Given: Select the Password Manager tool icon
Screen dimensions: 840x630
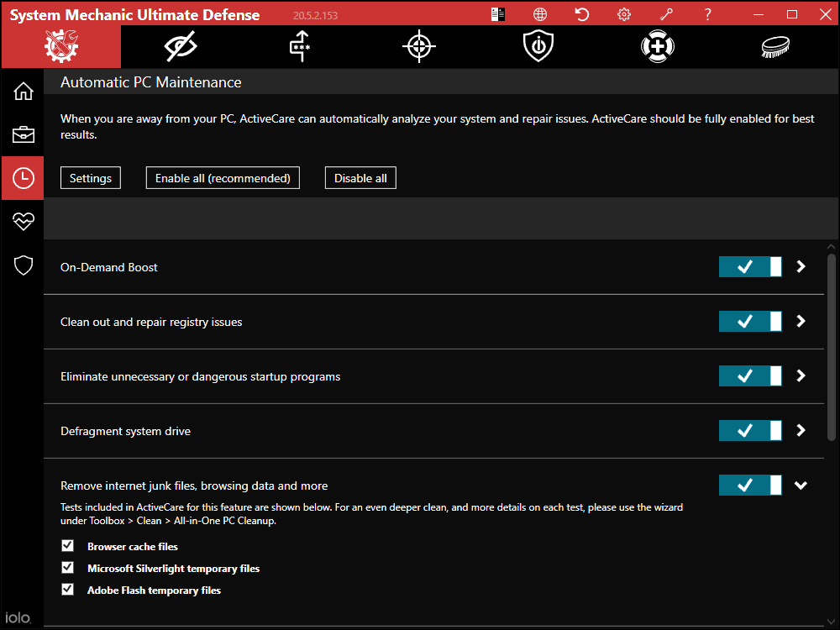Looking at the screenshot, I should 299,46.
